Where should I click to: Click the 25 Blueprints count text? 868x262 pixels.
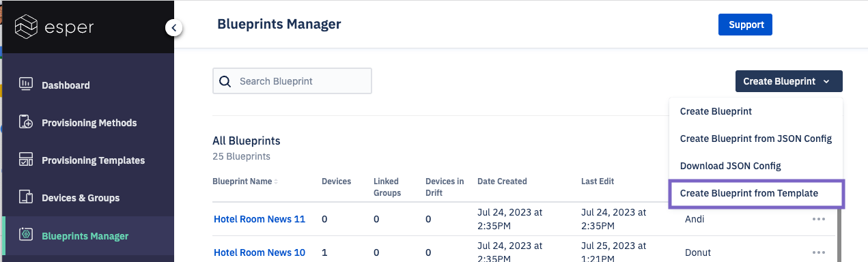tap(241, 156)
